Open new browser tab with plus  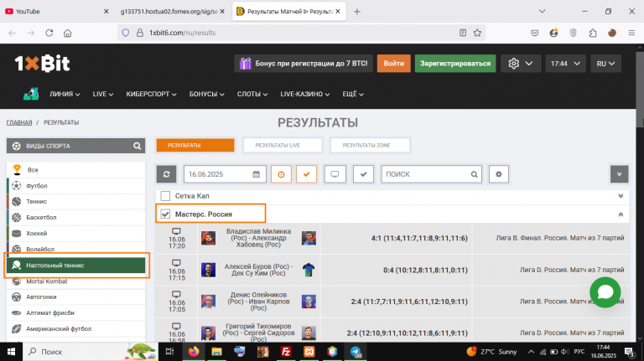[x=357, y=12]
